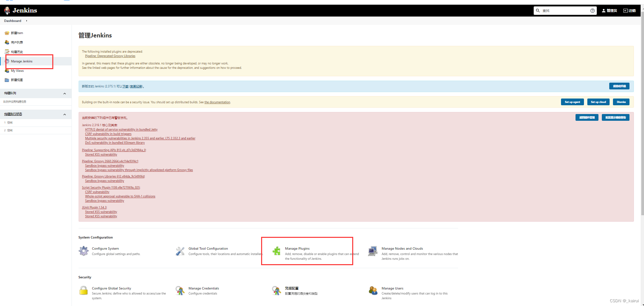Click the 凭据配置 keys icon
The height and width of the screenshot is (306, 644).
277,290
